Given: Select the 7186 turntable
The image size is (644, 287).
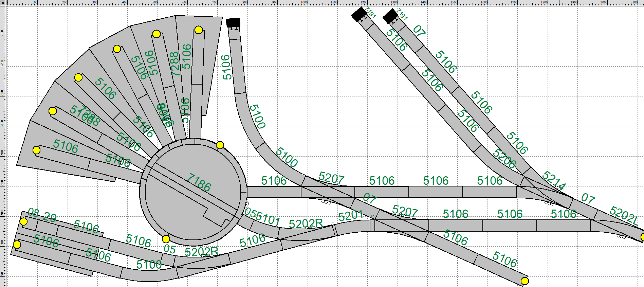Looking at the screenshot, I should (193, 192).
